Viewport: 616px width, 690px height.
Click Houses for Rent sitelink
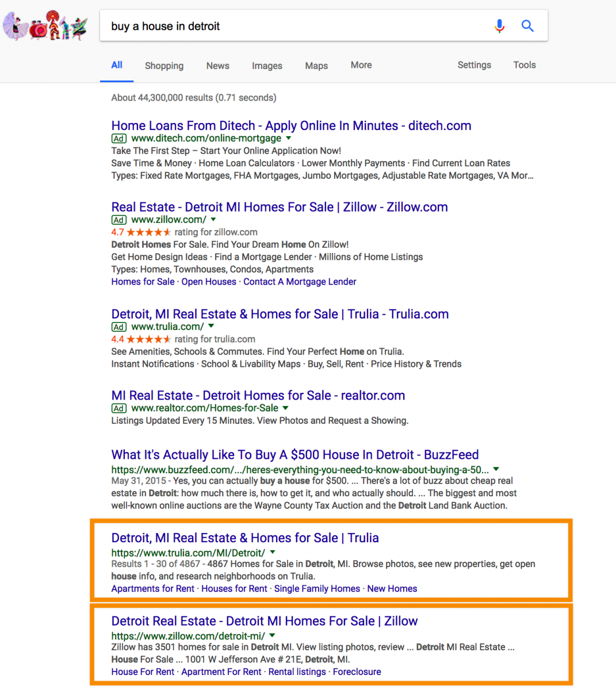[234, 589]
